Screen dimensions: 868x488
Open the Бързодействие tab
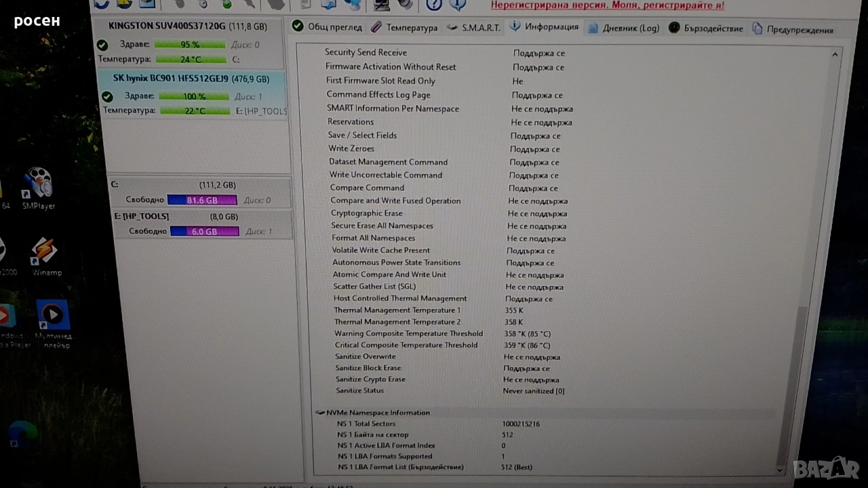pyautogui.click(x=705, y=28)
